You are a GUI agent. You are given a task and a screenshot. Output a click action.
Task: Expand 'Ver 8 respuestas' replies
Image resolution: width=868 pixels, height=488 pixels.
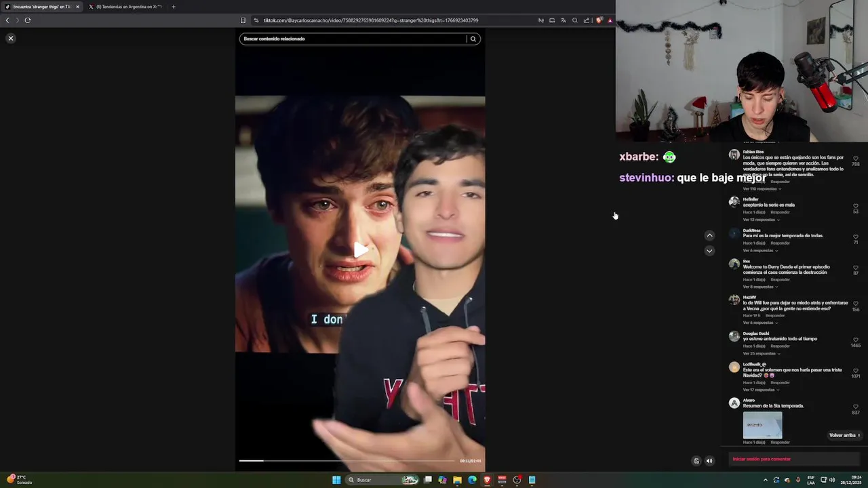pos(761,287)
